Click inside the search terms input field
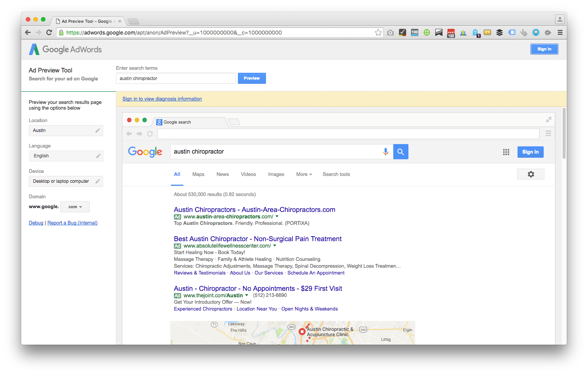Viewport: 588px width, 375px height. point(175,78)
